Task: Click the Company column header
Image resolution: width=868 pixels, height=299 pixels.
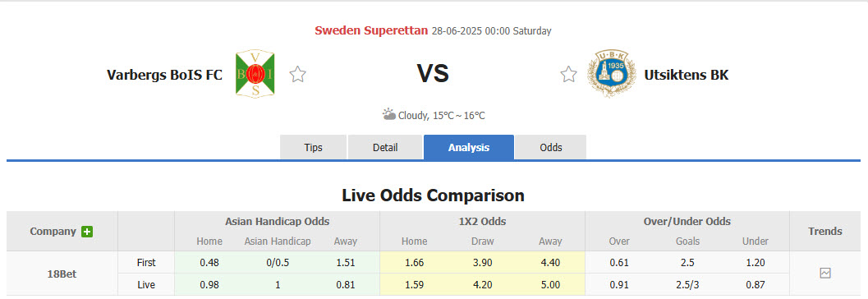Action: (53, 232)
